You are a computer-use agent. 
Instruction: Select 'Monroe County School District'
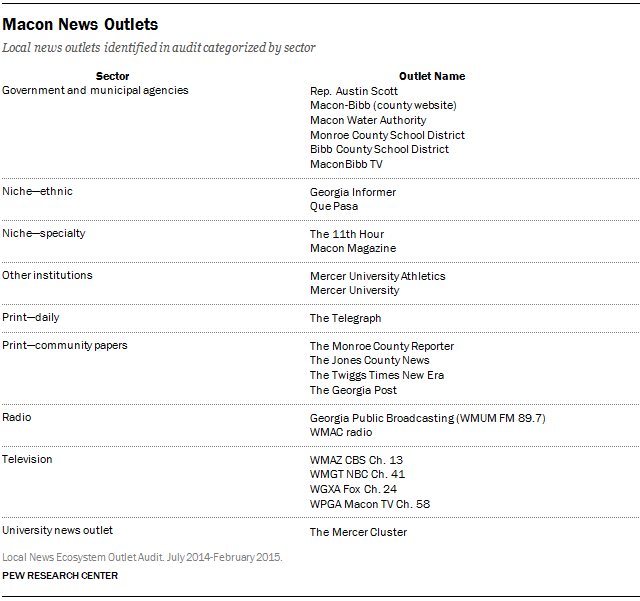[387, 135]
